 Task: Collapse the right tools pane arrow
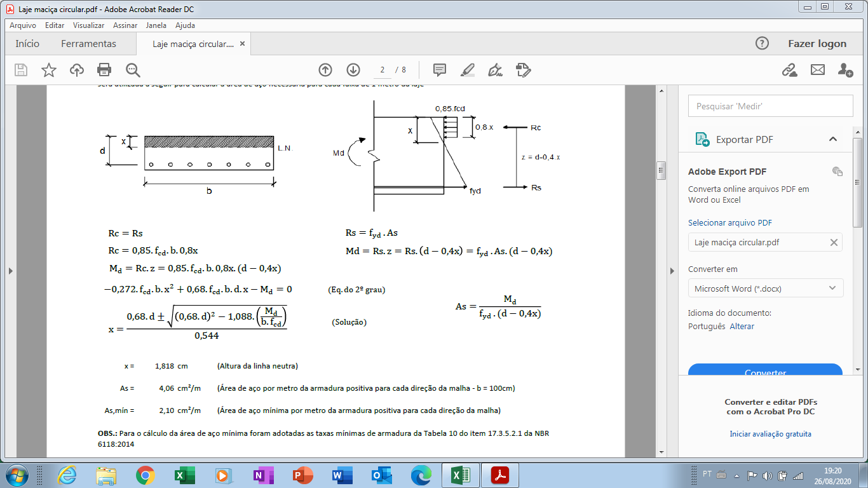(x=672, y=271)
